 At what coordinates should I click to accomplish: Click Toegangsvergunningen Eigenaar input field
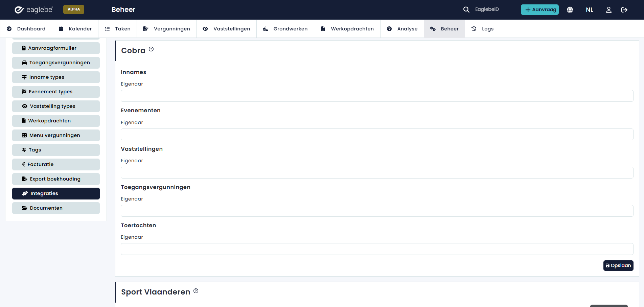377,211
